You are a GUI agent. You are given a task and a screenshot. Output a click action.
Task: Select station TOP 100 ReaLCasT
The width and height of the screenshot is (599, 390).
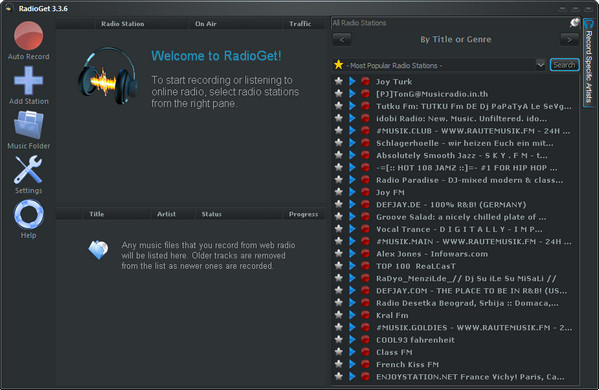pyautogui.click(x=416, y=266)
